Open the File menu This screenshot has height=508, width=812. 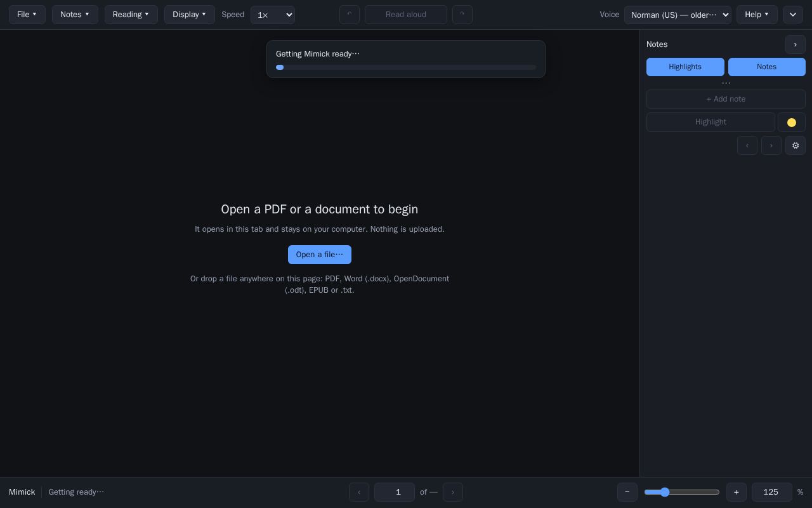click(27, 15)
